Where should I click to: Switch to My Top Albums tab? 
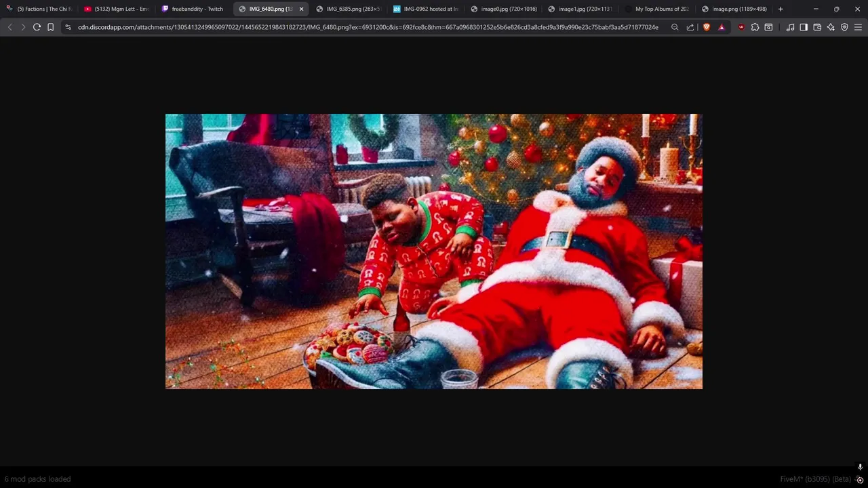[x=658, y=9]
